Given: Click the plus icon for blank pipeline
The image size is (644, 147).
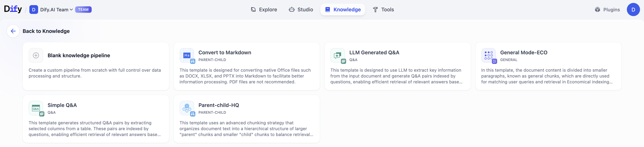Looking at the screenshot, I should 36,55.
